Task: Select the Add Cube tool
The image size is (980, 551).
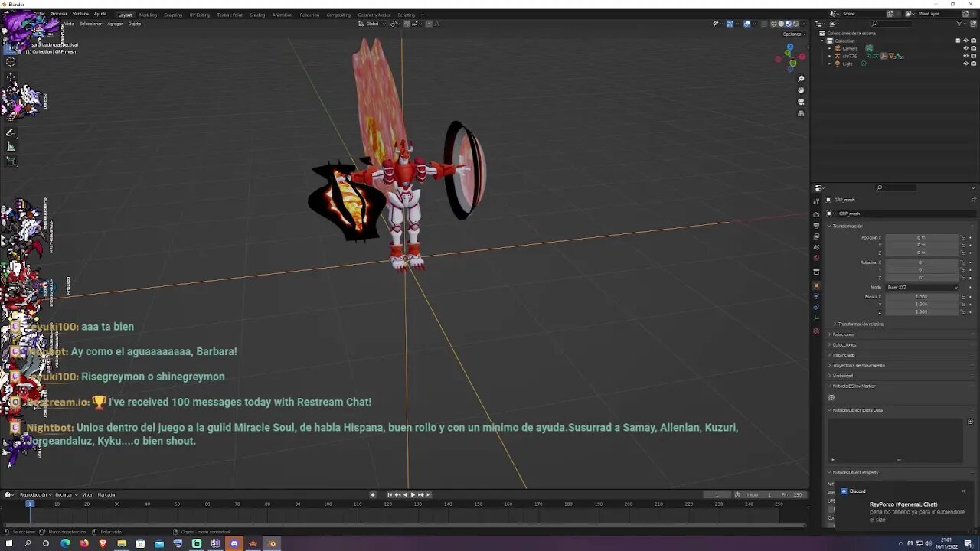Action: click(x=11, y=161)
